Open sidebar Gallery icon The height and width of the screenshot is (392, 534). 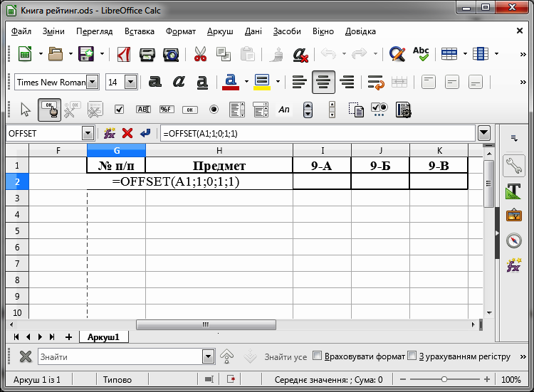click(x=513, y=216)
